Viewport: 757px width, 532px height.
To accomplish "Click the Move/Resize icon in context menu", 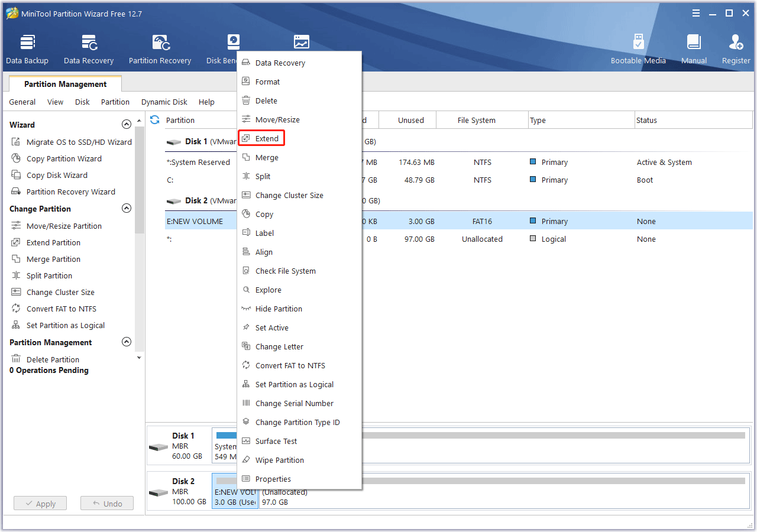I will 246,119.
